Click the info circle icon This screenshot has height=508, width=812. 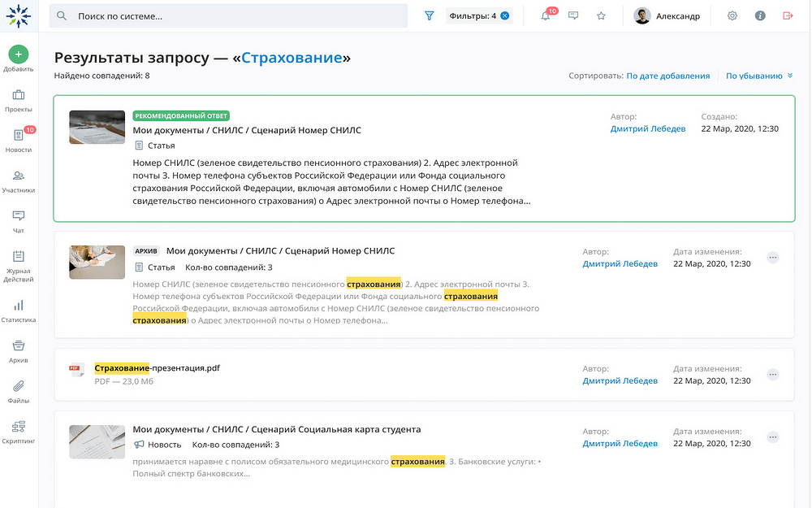(760, 15)
